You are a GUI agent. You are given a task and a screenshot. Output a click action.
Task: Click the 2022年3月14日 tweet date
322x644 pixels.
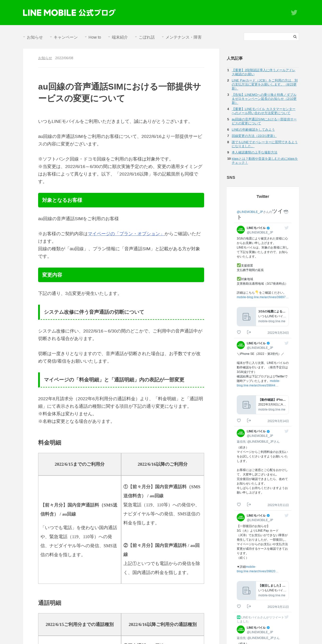click(278, 421)
